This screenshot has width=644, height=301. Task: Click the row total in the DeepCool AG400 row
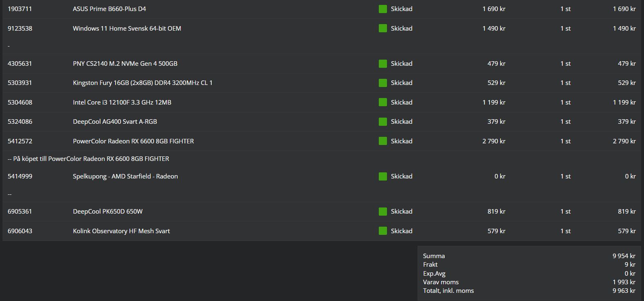click(x=627, y=122)
